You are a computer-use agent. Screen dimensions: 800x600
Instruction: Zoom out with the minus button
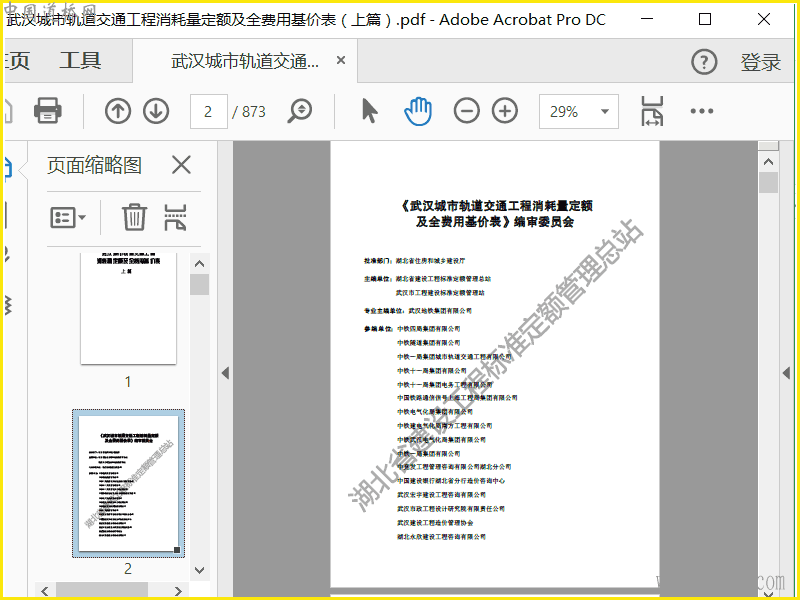point(466,111)
